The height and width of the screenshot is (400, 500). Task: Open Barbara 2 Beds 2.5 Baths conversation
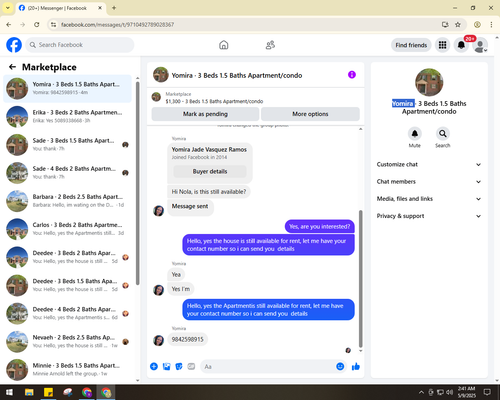point(67,201)
